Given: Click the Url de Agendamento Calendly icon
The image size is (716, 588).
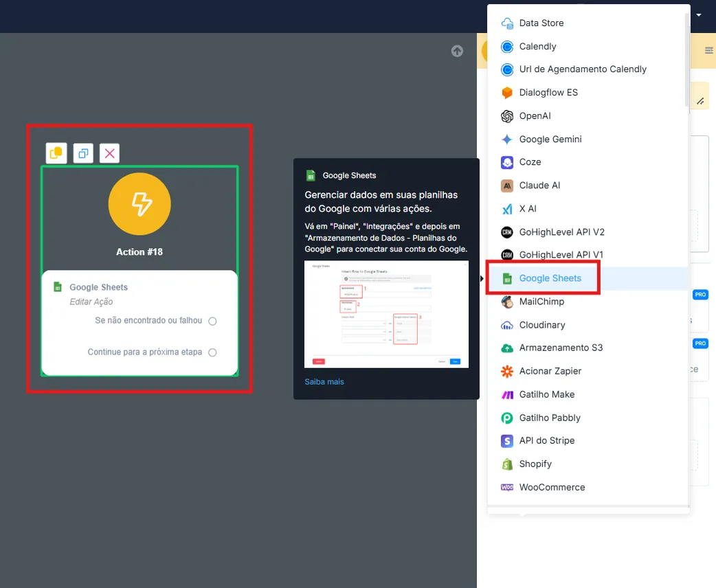Looking at the screenshot, I should click(507, 69).
